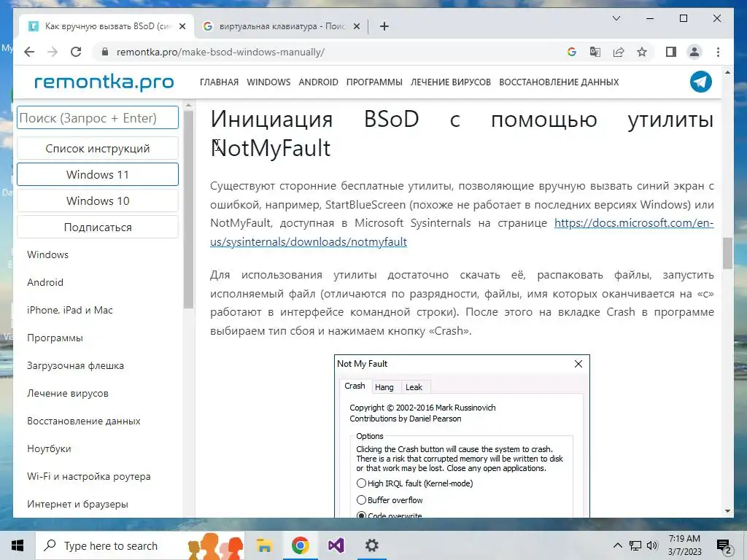Click the page scrollbar up arrow
The width and height of the screenshot is (747, 560).
click(x=727, y=73)
